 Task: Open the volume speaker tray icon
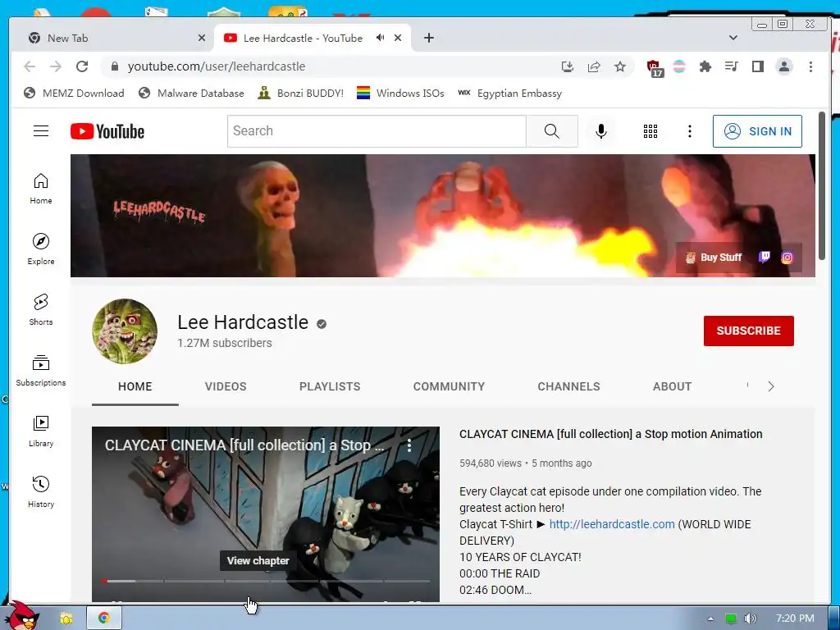click(751, 619)
